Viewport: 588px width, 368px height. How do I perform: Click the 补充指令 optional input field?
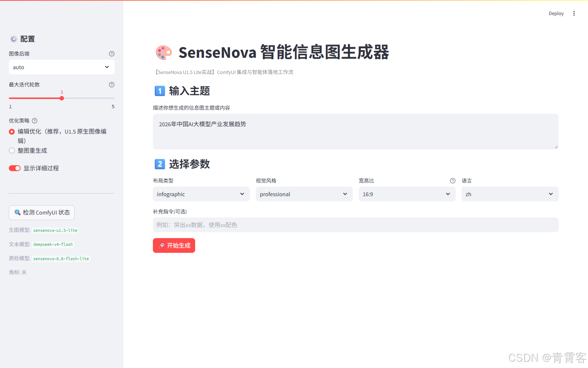pyautogui.click(x=356, y=225)
